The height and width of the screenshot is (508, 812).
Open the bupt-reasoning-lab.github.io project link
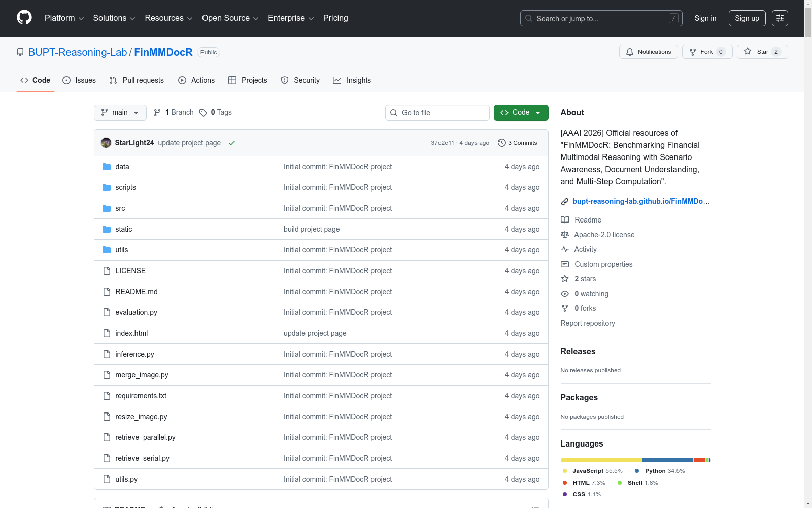pos(641,201)
